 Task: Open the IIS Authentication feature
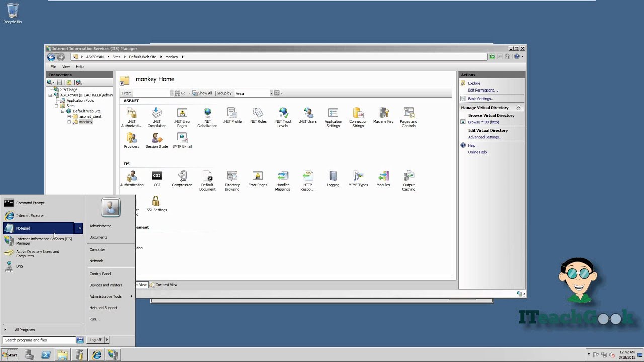pos(132,178)
